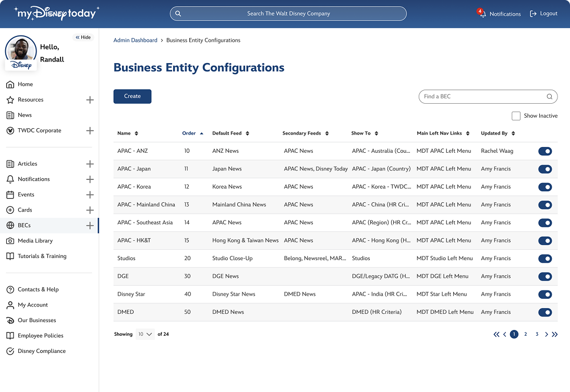
Task: Select Events in the sidebar menu
Action: 26,194
